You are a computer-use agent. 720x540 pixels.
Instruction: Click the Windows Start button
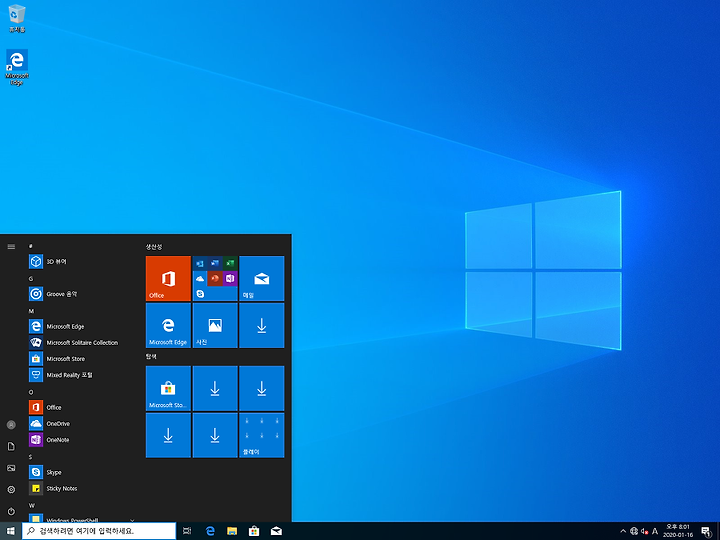point(11,531)
